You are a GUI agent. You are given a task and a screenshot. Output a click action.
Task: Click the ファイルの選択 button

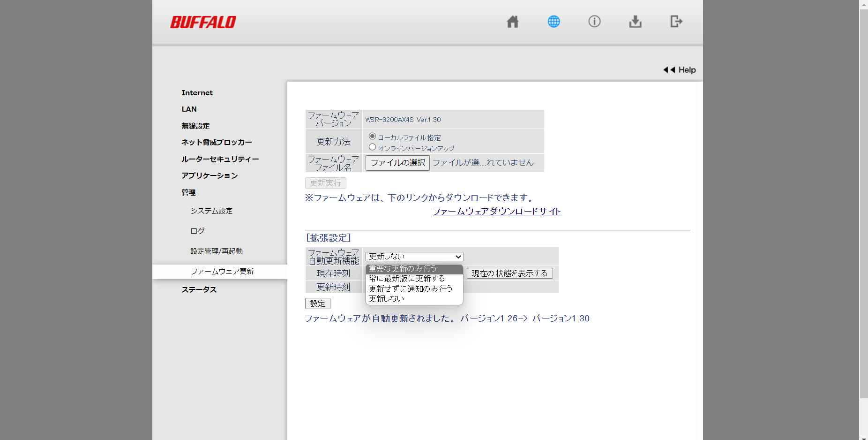pos(397,163)
